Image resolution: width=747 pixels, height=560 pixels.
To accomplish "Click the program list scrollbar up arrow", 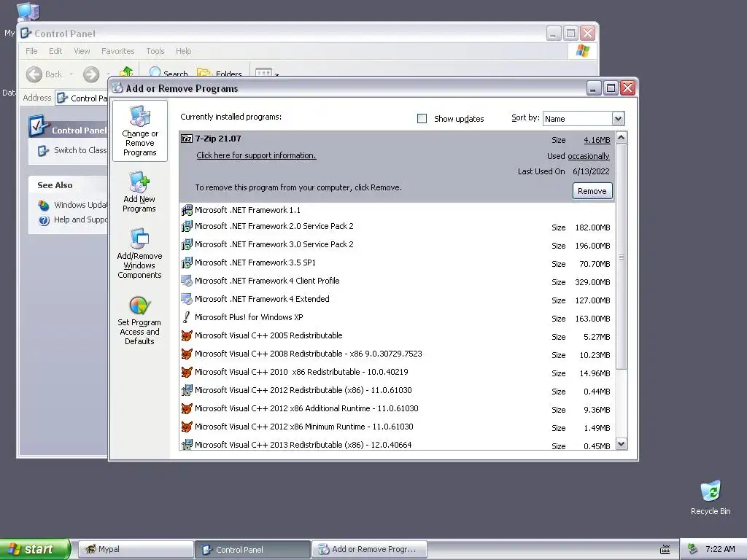I will (x=622, y=138).
